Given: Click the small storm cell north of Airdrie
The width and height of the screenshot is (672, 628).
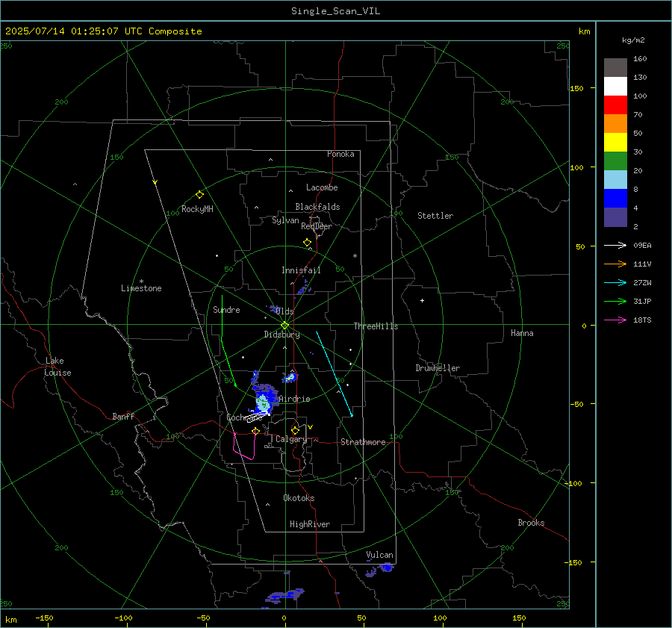Looking at the screenshot, I should (x=290, y=377).
